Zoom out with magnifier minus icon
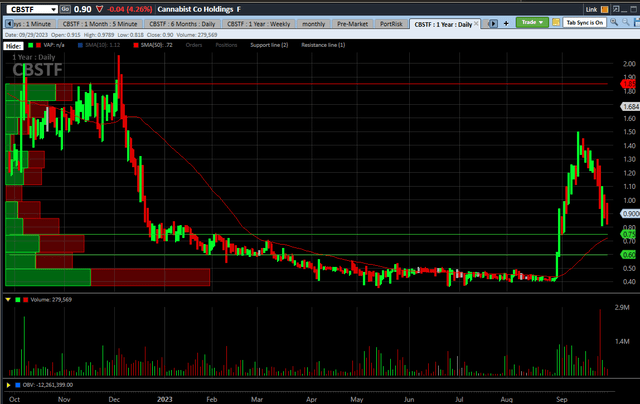Screen dimensions: 640x404 point(626,22)
